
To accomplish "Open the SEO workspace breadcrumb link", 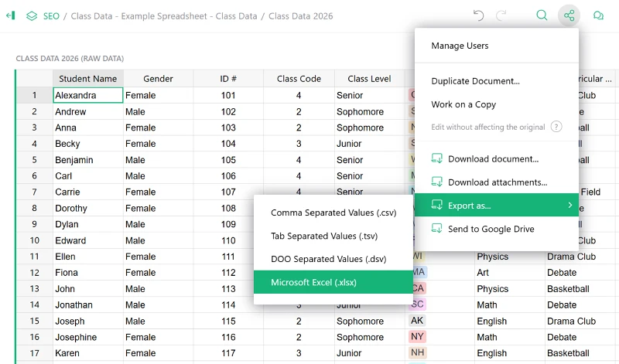I will (51, 16).
